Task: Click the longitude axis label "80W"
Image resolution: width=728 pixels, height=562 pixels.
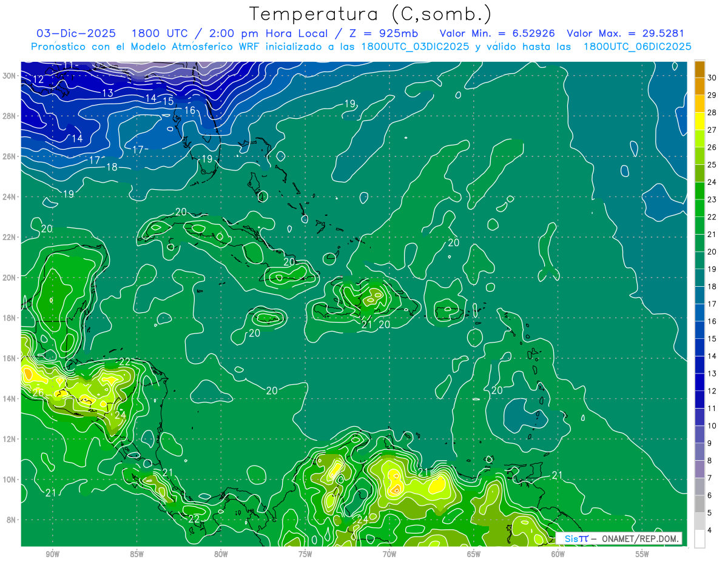Action: (221, 554)
